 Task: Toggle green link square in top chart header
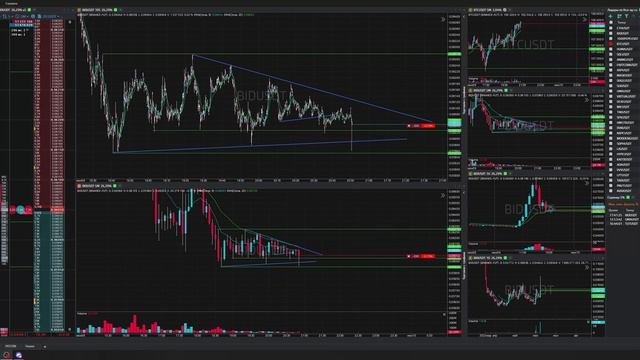click(x=116, y=10)
